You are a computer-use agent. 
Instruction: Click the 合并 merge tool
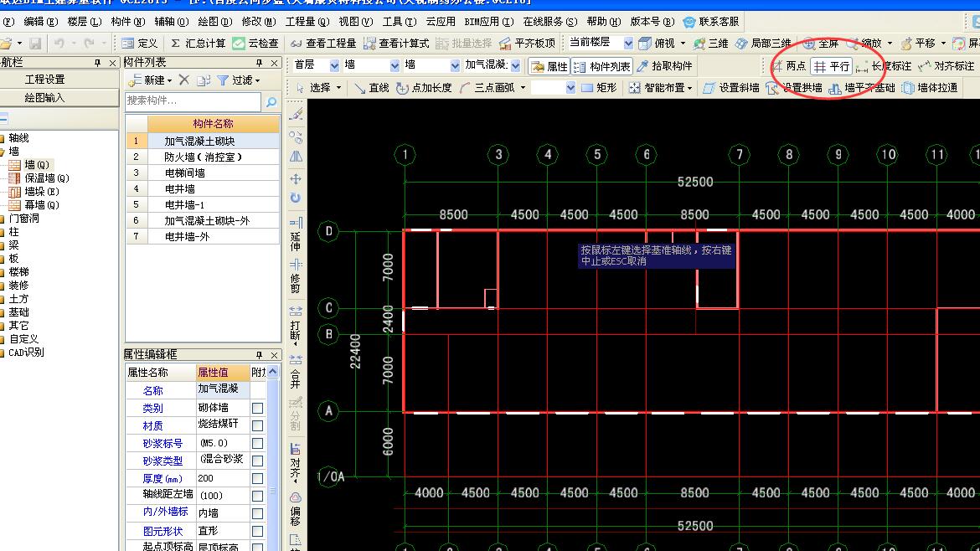[x=296, y=371]
